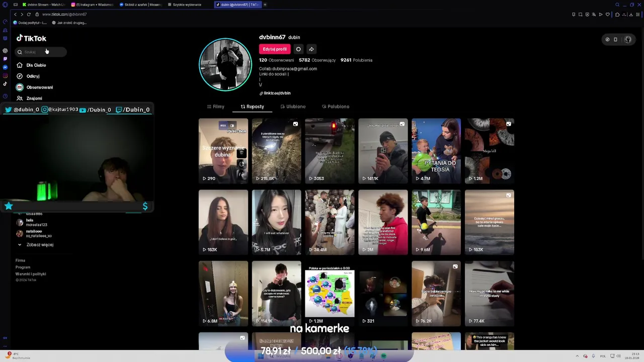Open 'Dodaj podtytuł' bookmark

pos(30,23)
